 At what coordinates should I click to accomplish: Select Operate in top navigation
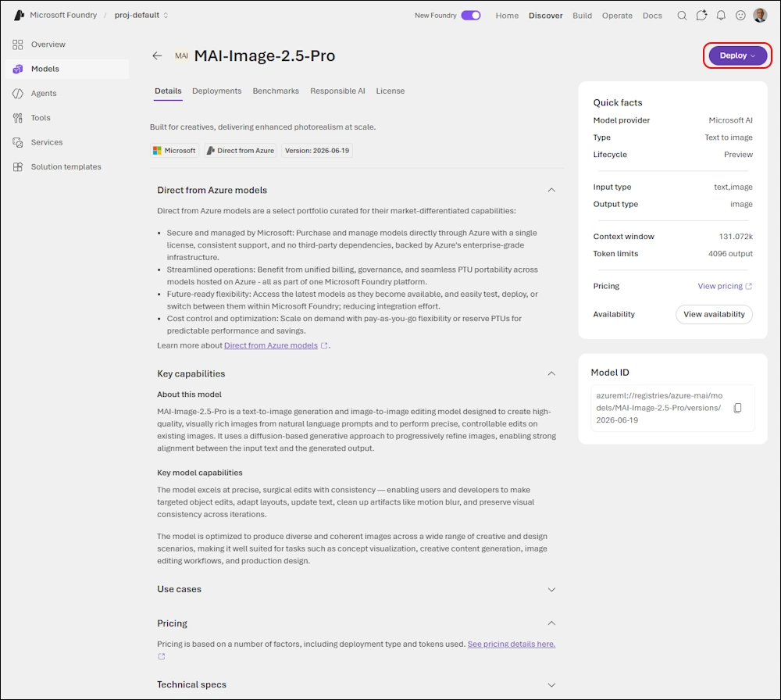tap(617, 16)
